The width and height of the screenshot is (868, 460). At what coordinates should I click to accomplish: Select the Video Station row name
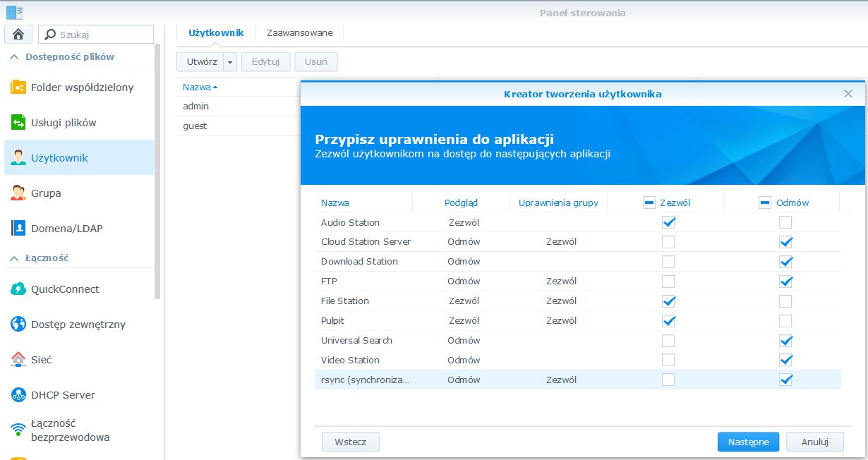[x=350, y=361]
